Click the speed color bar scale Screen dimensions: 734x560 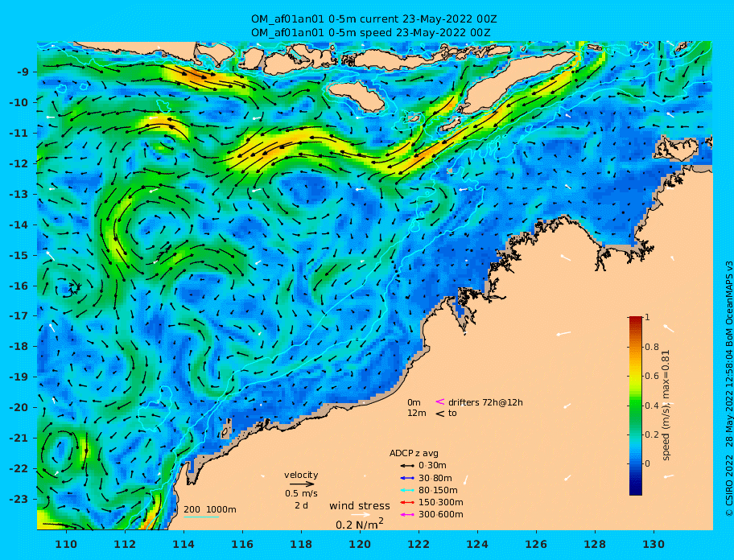coord(636,406)
